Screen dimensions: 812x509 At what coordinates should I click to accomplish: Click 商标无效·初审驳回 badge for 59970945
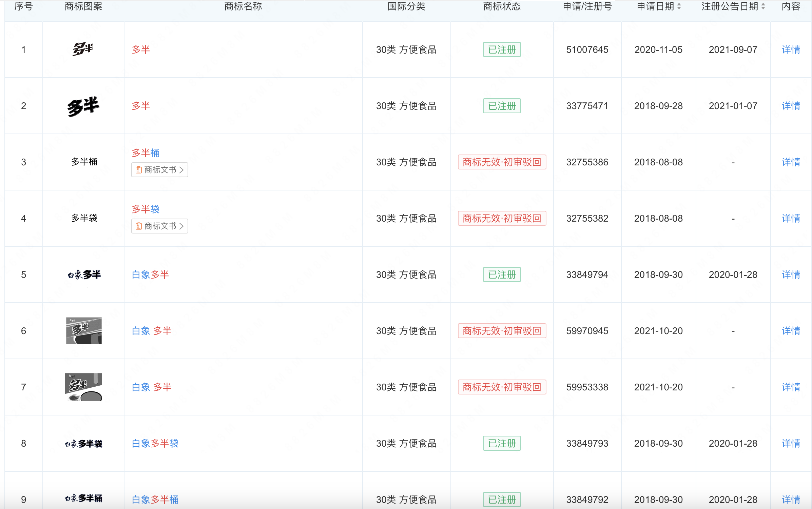[x=502, y=331]
